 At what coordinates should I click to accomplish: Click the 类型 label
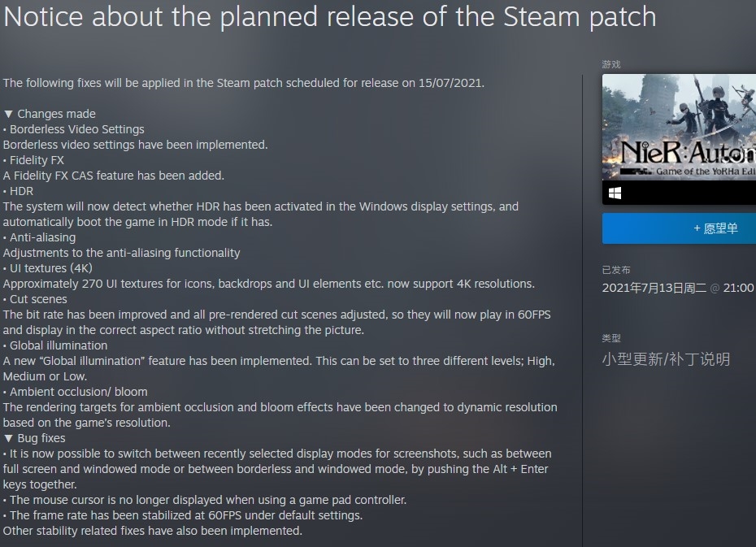(x=610, y=338)
